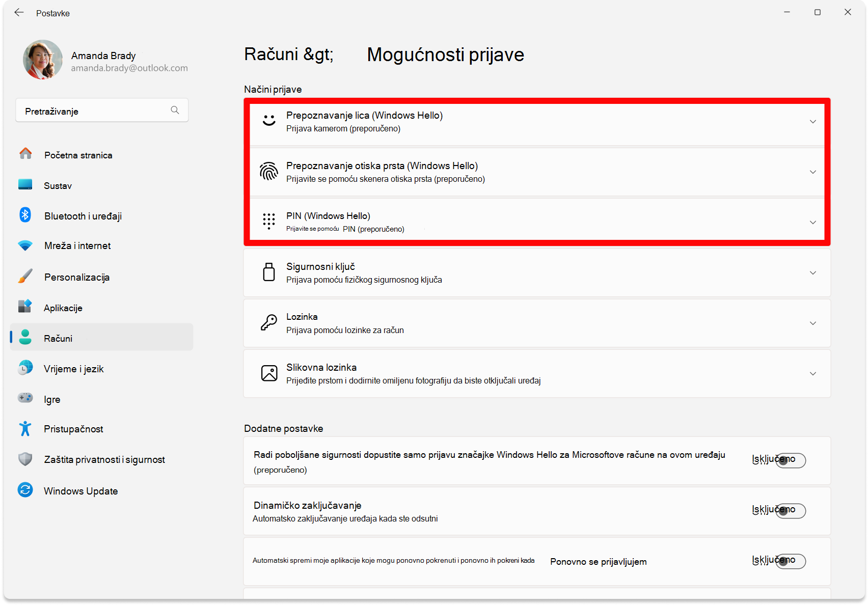Click the Računi person icon
The height and width of the screenshot is (605, 868).
coord(25,337)
